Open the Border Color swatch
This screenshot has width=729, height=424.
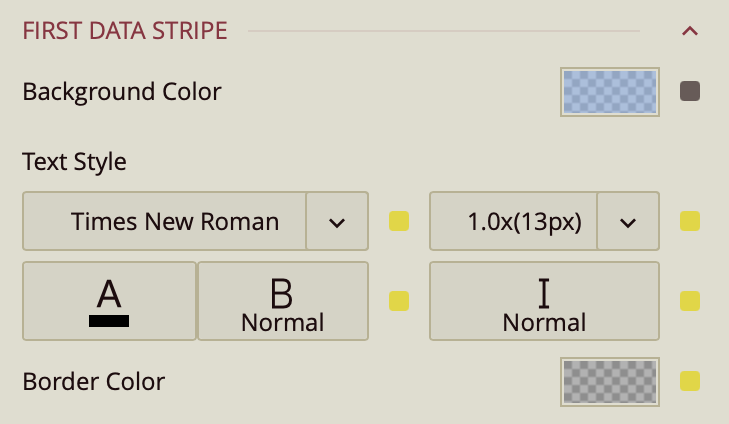point(610,382)
